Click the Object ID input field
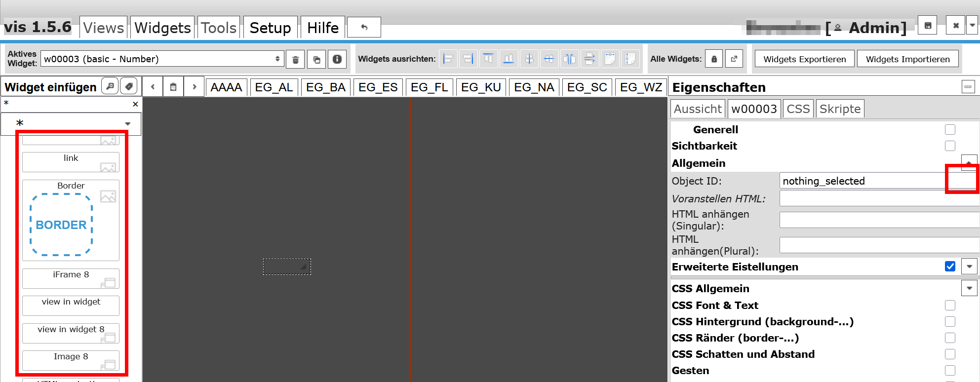The height and width of the screenshot is (382, 980). 862,181
